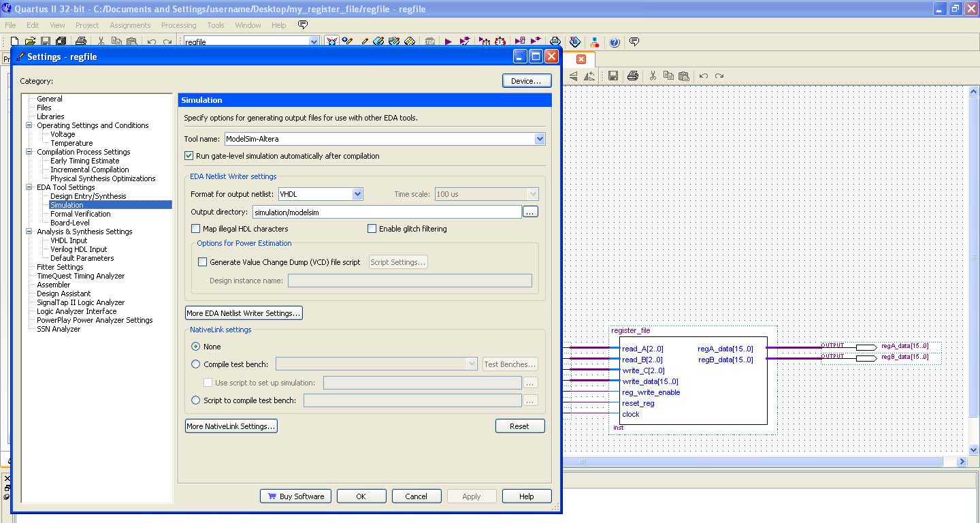
Task: Click the Undo icon in schematic editor toolbar
Action: [x=704, y=76]
